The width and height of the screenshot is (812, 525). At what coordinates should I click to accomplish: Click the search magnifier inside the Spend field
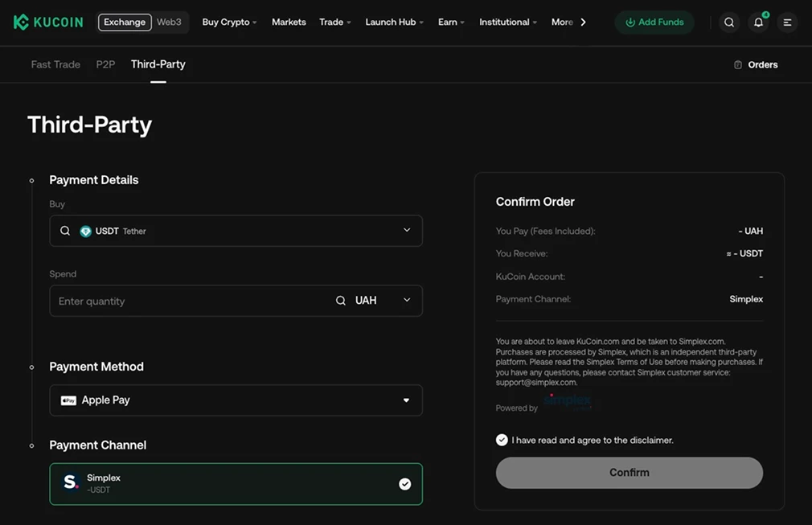tap(340, 300)
